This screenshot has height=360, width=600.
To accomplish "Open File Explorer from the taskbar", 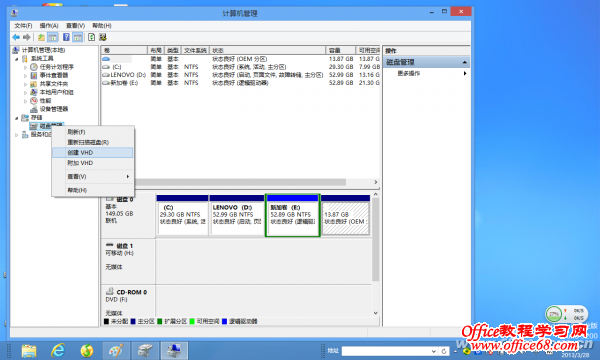I will [29, 350].
